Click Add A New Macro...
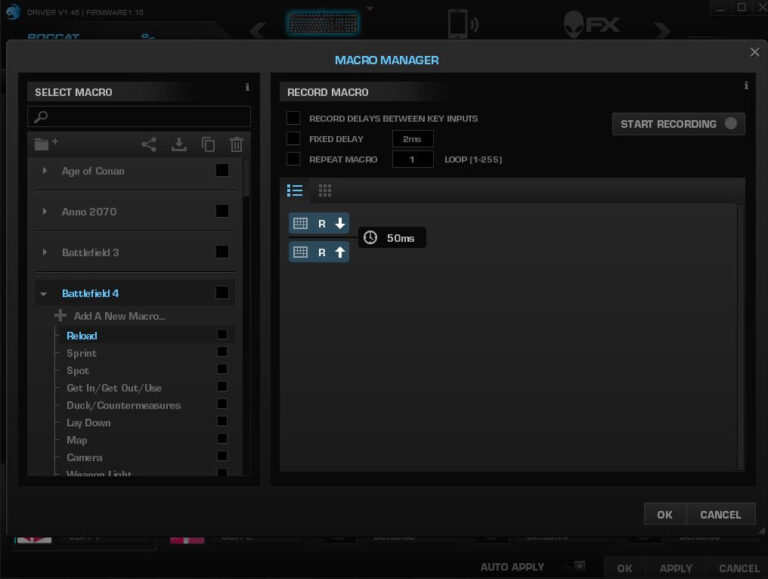 120,316
